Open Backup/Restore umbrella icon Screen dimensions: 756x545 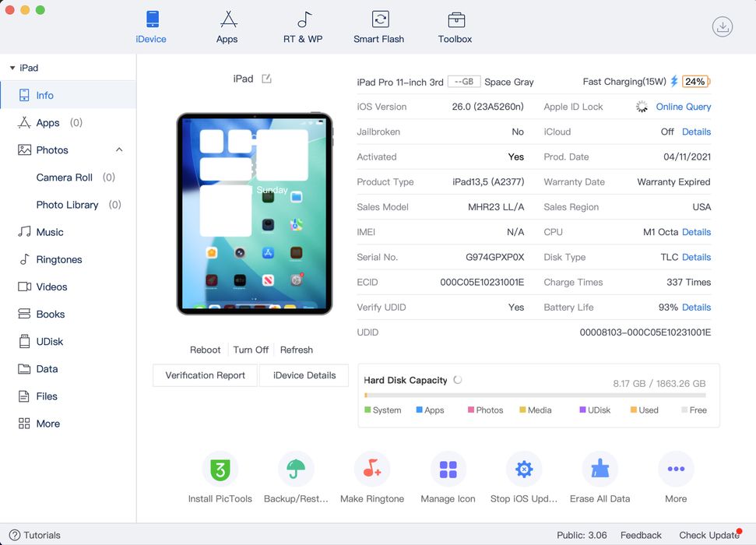(x=296, y=469)
